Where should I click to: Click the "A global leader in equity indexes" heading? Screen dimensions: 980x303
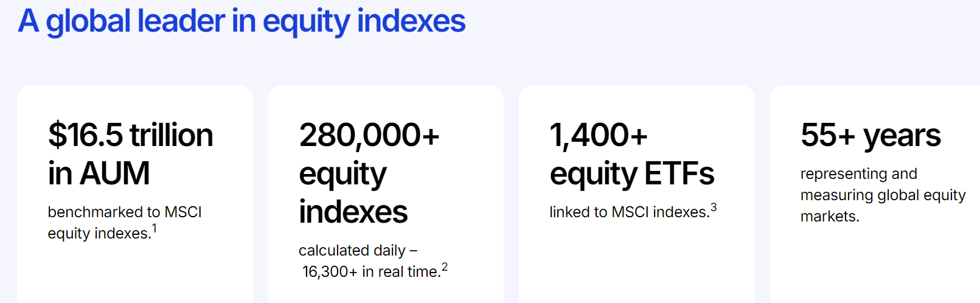(x=242, y=21)
